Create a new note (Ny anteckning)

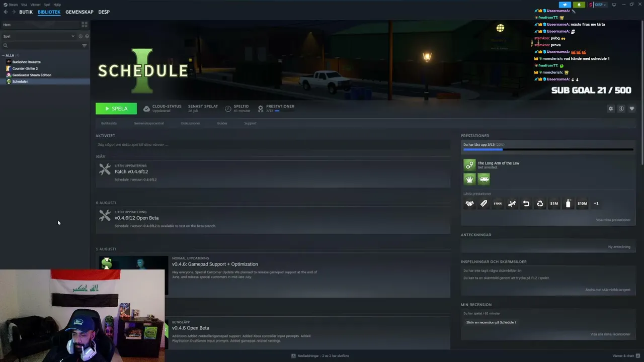[x=619, y=246]
